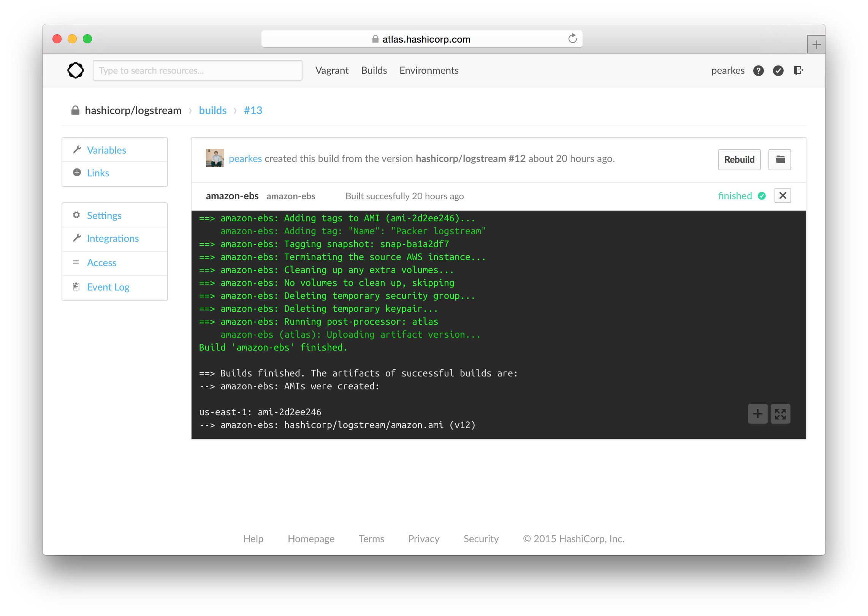Click the gear icon beside Settings
868x616 pixels.
pos(76,215)
